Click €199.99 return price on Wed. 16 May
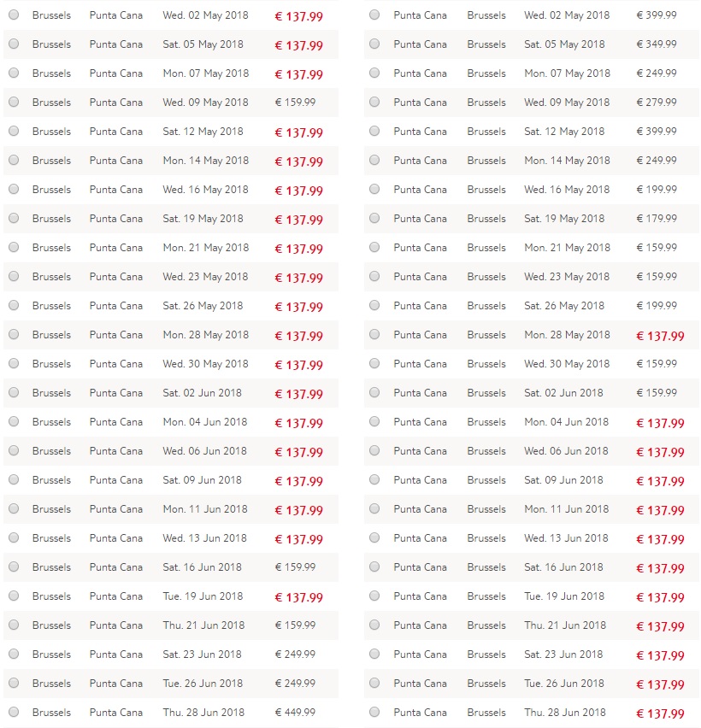The height and width of the screenshot is (728, 701). click(x=657, y=190)
